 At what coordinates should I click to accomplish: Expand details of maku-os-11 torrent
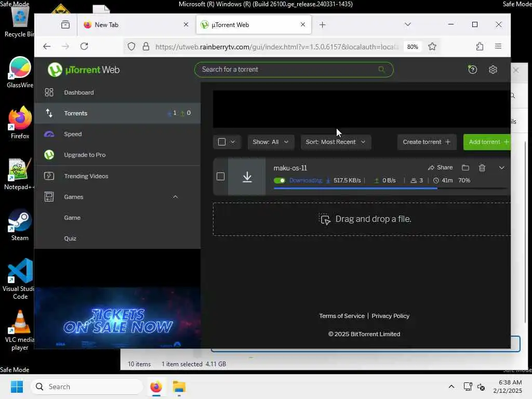[501, 168]
